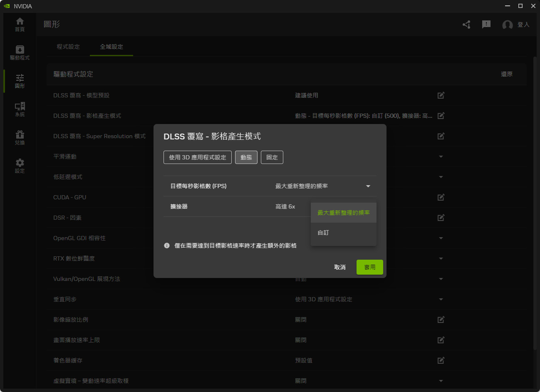
Task: Expand the 垂直同步 dropdown
Action: point(441,299)
